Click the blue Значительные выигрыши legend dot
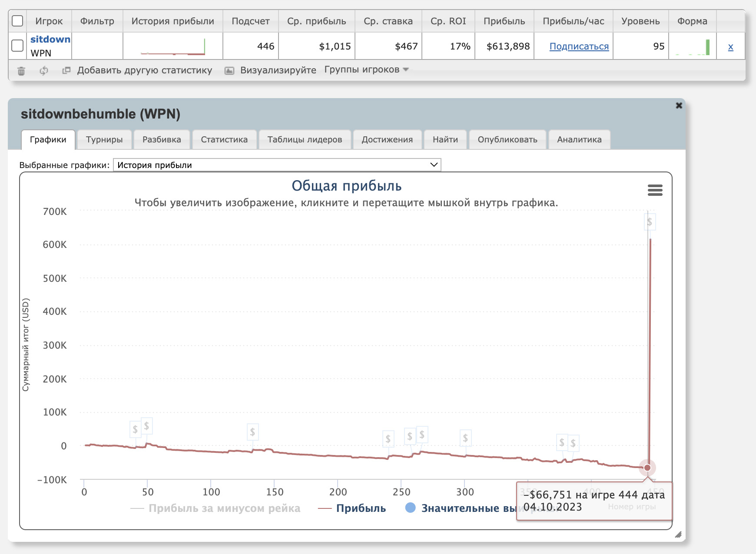The image size is (756, 554). click(x=410, y=508)
